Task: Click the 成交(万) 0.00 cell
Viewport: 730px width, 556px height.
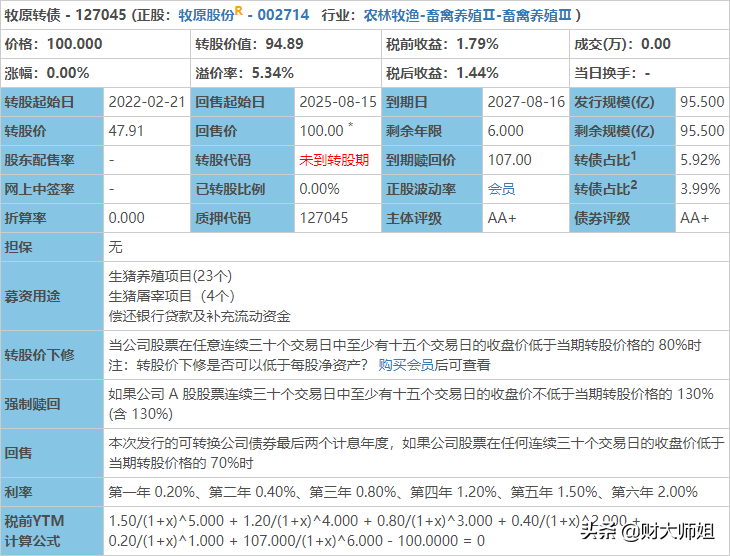Action: point(649,44)
